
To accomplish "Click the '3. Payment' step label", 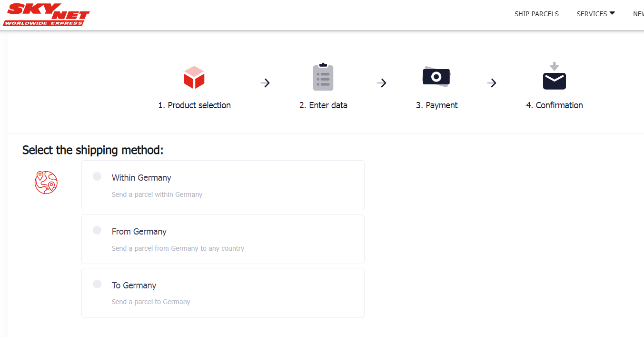I will tap(436, 105).
